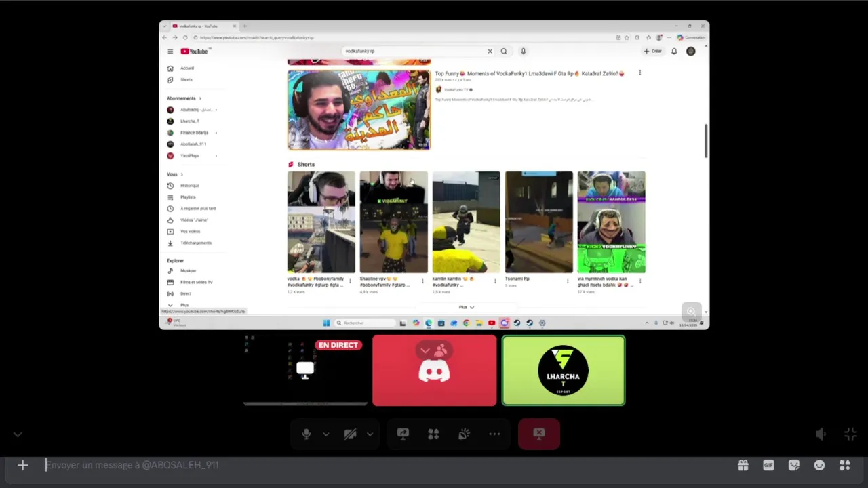Open the sticker picker icon

794,465
